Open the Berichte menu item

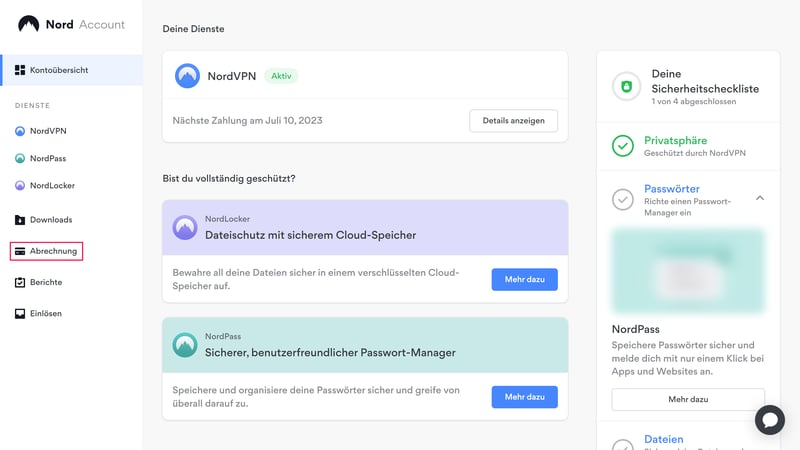tap(46, 282)
